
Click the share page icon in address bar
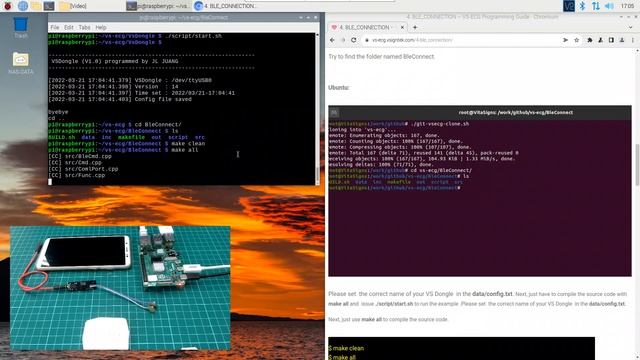click(565, 40)
